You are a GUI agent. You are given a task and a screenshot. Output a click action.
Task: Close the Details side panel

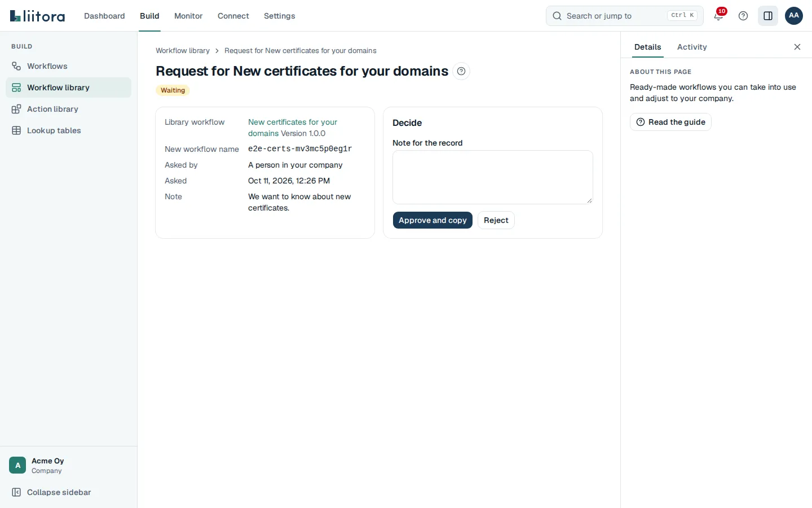pyautogui.click(x=797, y=47)
